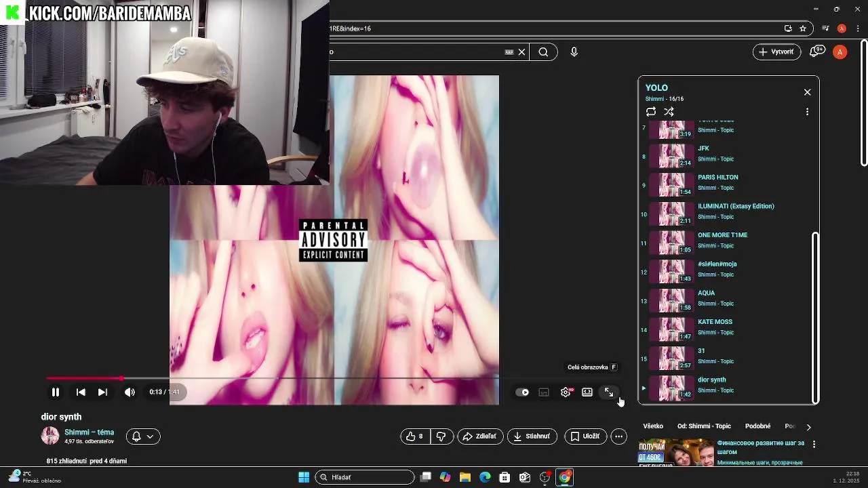868x488 pixels.
Task: Click the Uložiť save button
Action: point(585,436)
